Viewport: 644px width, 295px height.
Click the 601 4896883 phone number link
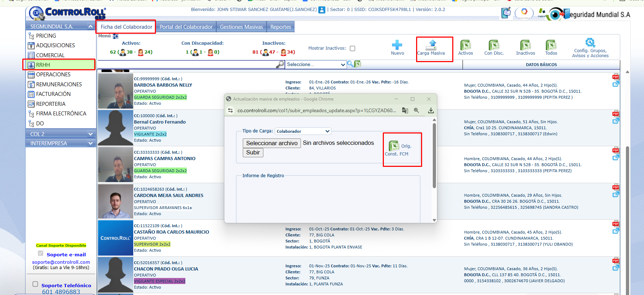click(61, 292)
